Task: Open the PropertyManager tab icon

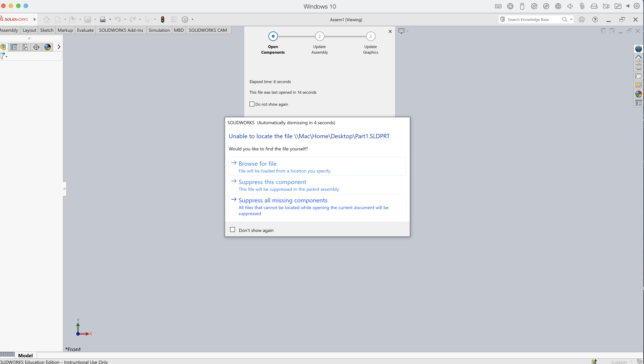Action: [14, 47]
